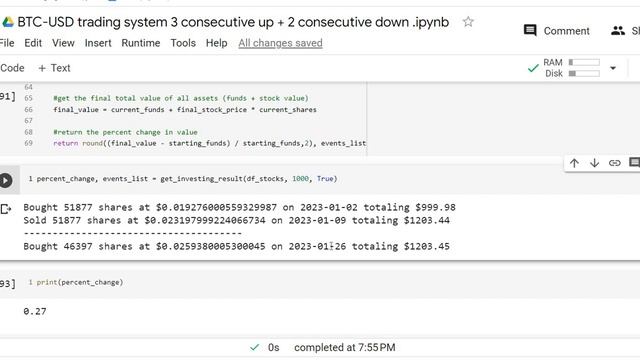Add a new Text cell
Viewport: 640px width, 360px height.
pos(54,68)
